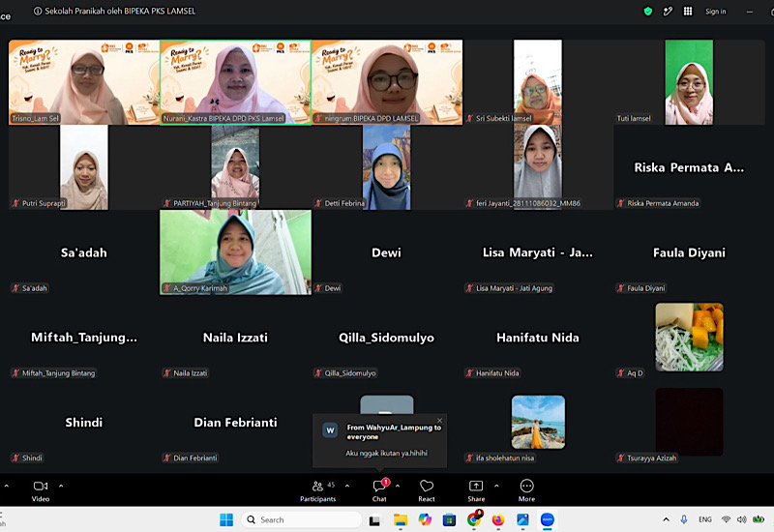Screen dimensions: 774x532
Task: Select Putri Suprapti video tile
Action: click(84, 167)
